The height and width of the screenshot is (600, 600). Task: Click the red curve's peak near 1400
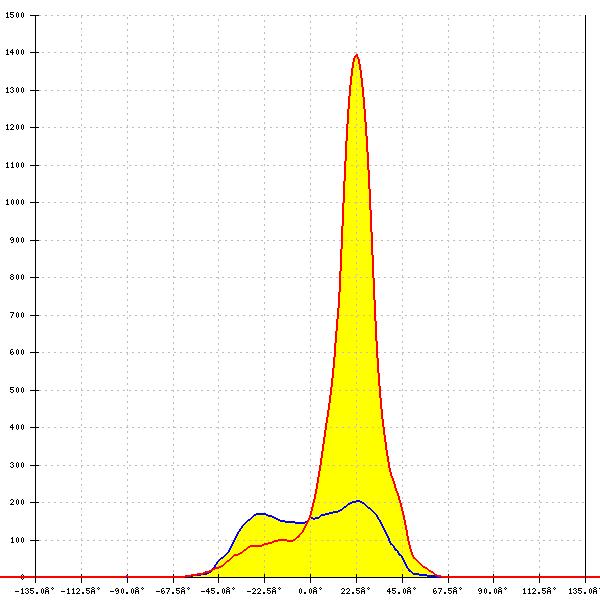357,55
